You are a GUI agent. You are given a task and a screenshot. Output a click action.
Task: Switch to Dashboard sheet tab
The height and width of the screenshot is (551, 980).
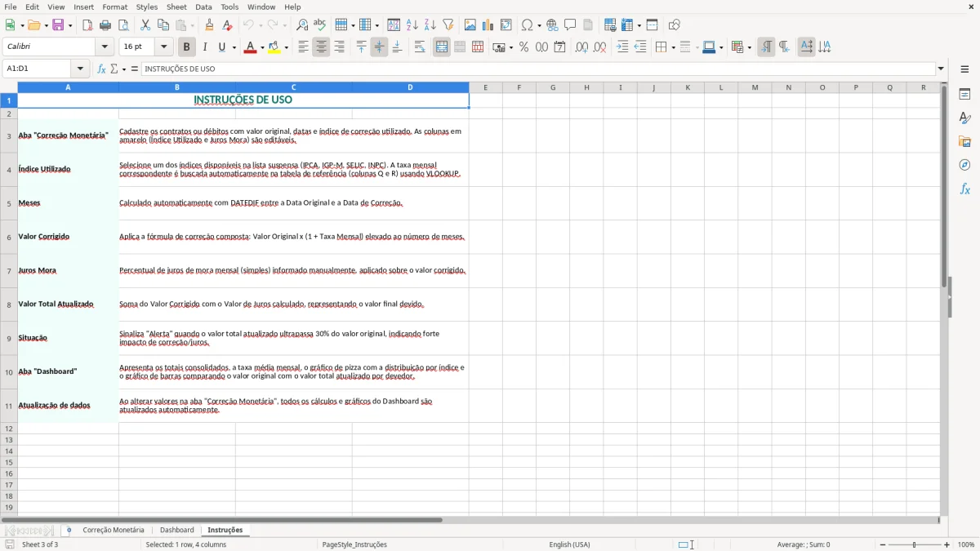[x=177, y=530]
